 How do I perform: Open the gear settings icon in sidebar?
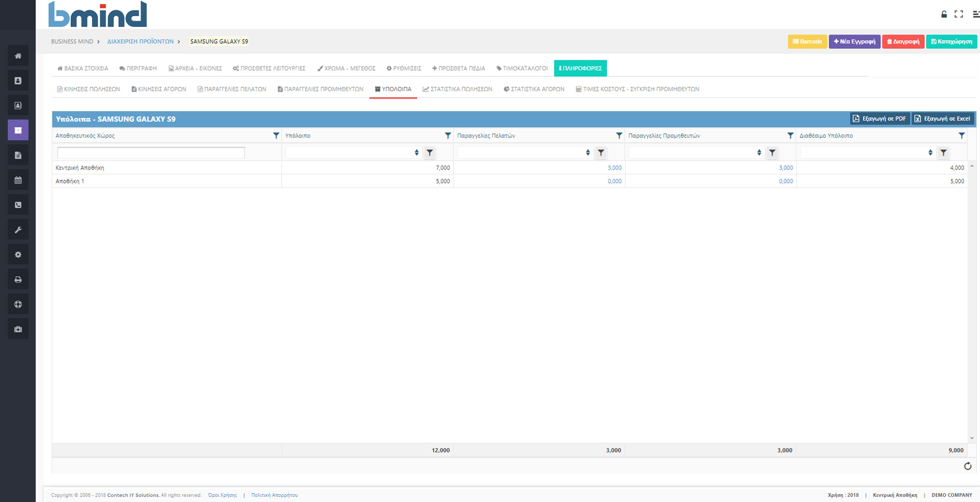tap(18, 255)
